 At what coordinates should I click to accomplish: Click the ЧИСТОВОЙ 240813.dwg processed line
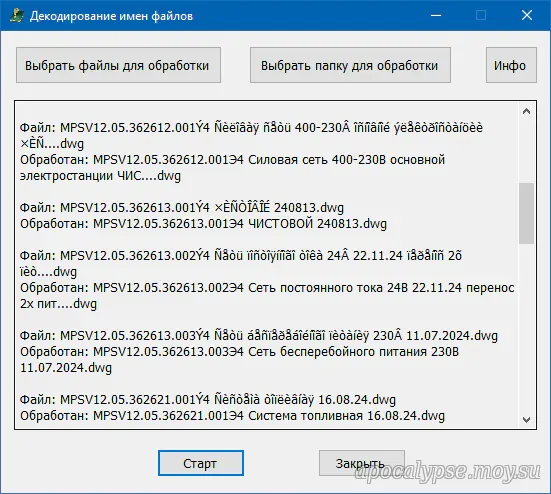click(203, 224)
